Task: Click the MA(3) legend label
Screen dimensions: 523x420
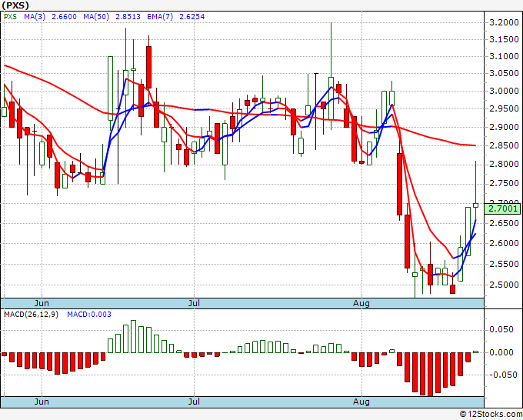Action: click(35, 17)
